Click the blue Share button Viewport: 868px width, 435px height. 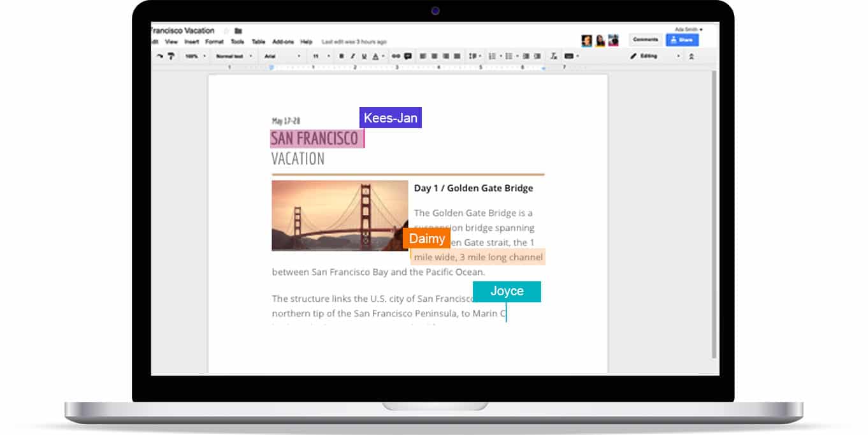(x=682, y=40)
